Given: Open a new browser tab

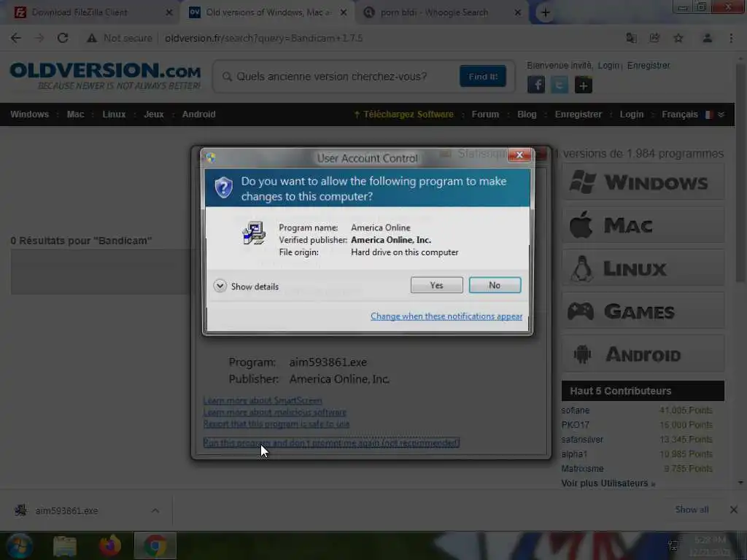Looking at the screenshot, I should (x=546, y=13).
